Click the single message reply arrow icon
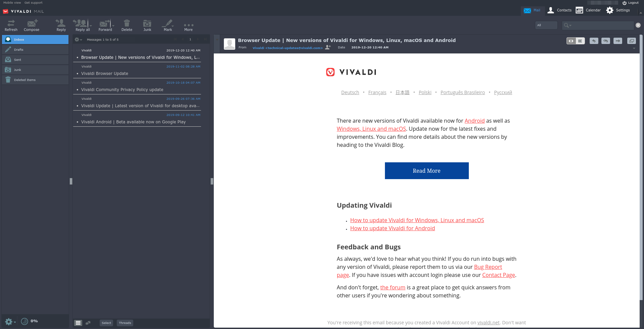The height and width of the screenshot is (329, 644). 594,41
